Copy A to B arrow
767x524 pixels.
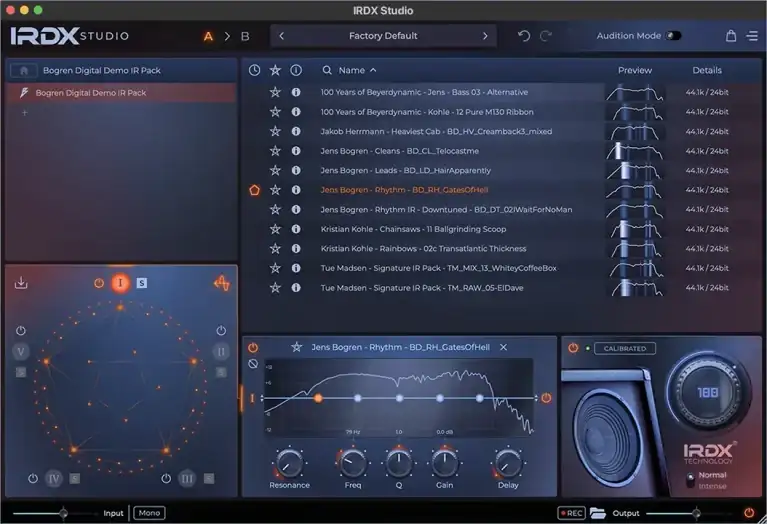(x=227, y=36)
